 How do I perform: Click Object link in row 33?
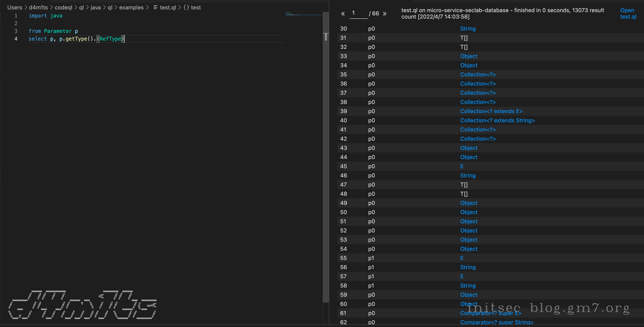click(x=468, y=56)
